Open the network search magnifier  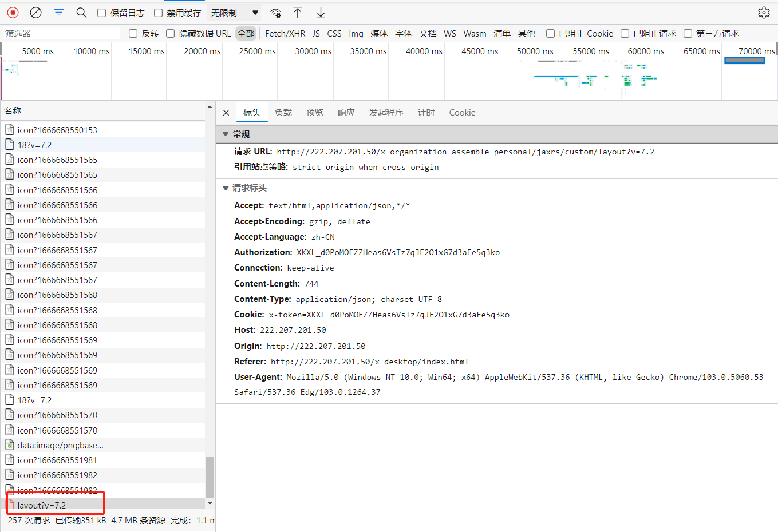81,13
